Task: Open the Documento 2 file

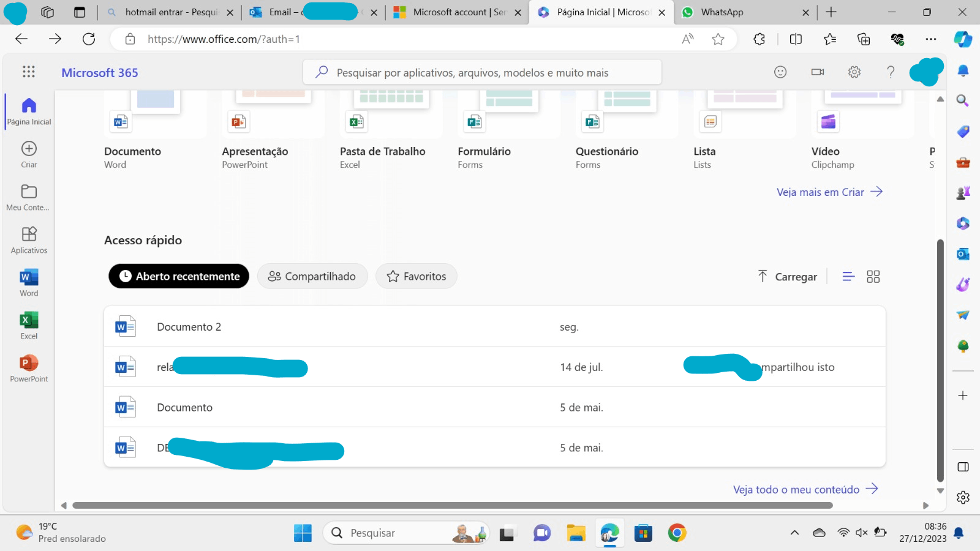Action: [495, 327]
